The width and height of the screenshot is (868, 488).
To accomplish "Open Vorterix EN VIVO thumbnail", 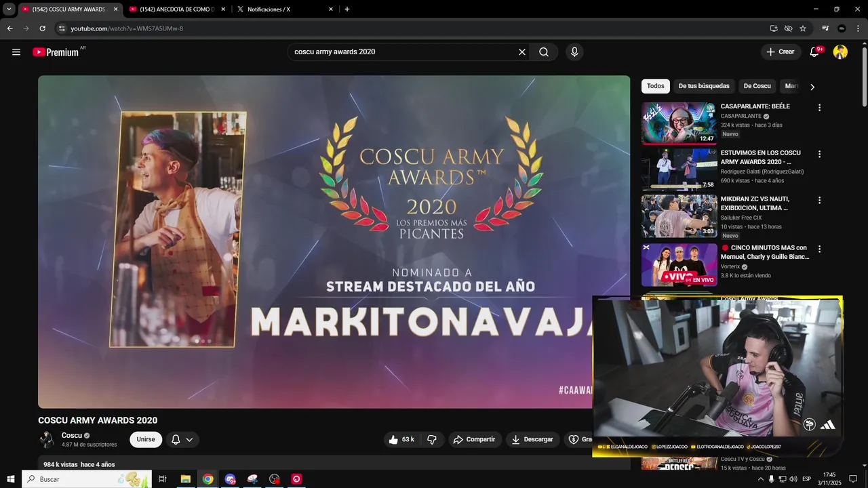I will (679, 265).
